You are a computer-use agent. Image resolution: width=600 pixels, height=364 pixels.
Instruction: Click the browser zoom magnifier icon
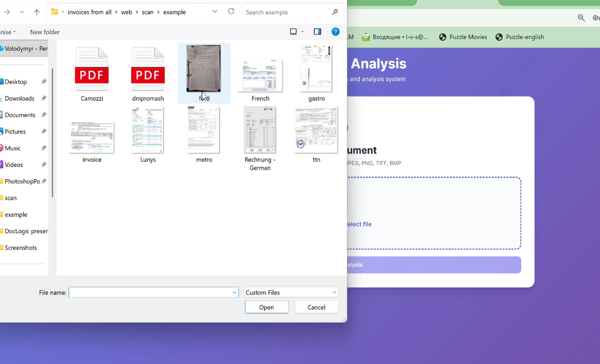(x=581, y=18)
